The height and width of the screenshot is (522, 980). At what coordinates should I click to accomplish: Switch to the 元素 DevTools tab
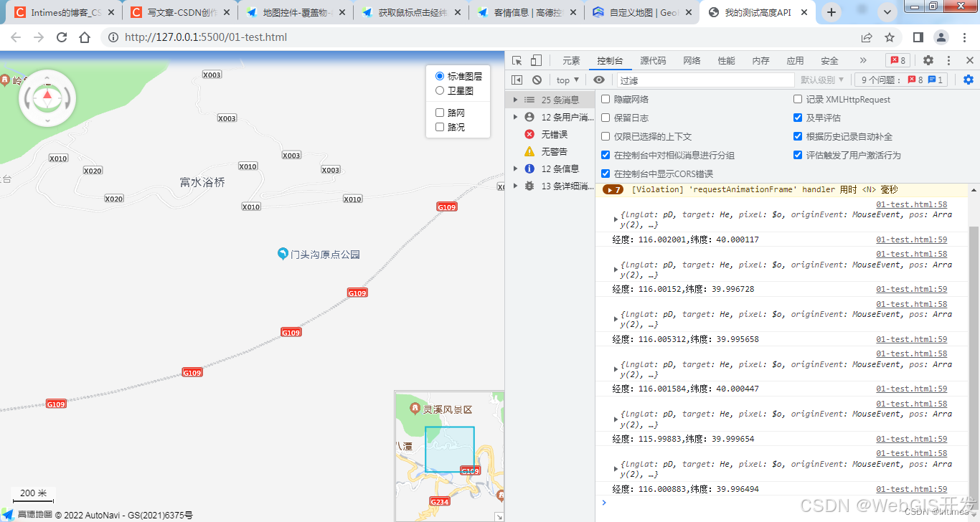pos(571,61)
